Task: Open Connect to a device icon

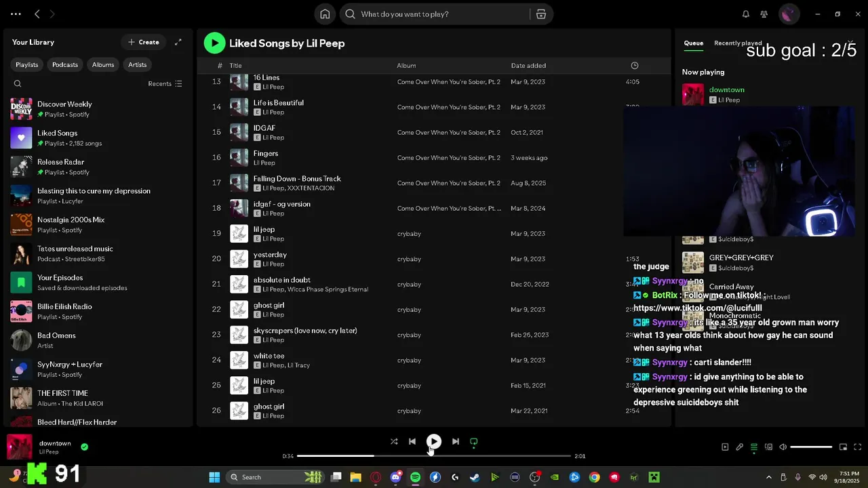Action: [x=768, y=447]
